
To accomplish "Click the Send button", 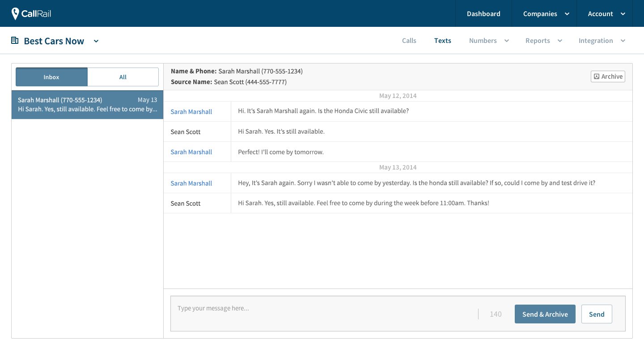I will (x=597, y=314).
